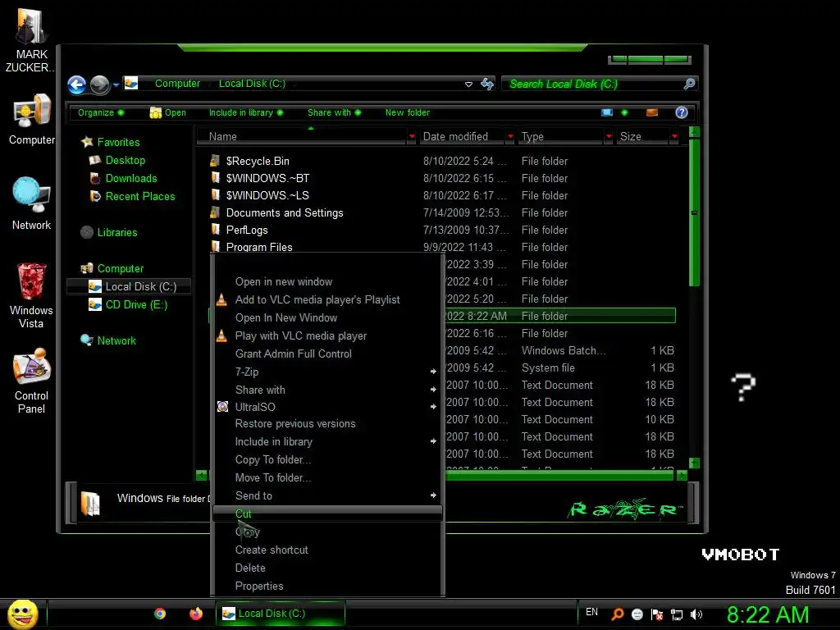The width and height of the screenshot is (840, 630).
Task: Choose Grant Admin Full Control
Action: pyautogui.click(x=293, y=354)
